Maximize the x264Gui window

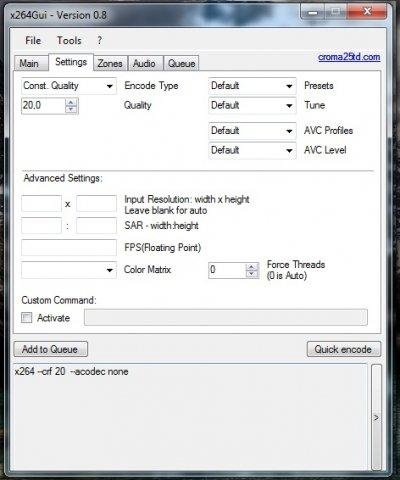point(336,12)
